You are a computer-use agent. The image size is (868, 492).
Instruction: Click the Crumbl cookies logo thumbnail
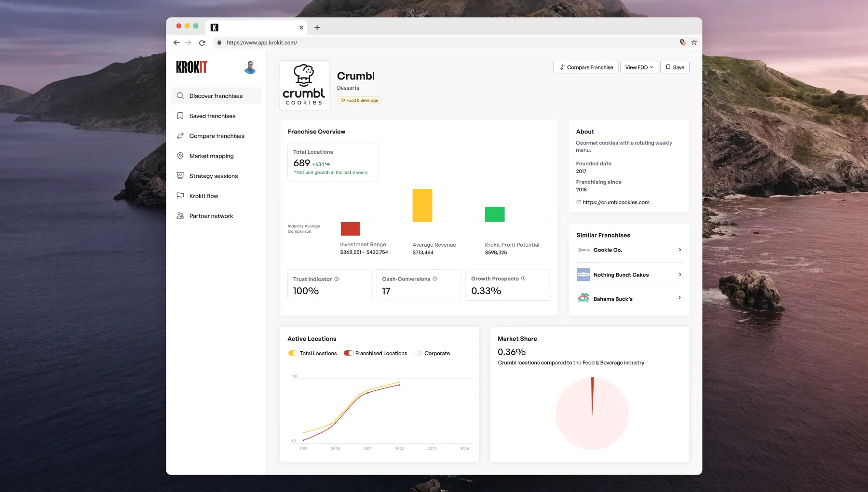pos(305,85)
